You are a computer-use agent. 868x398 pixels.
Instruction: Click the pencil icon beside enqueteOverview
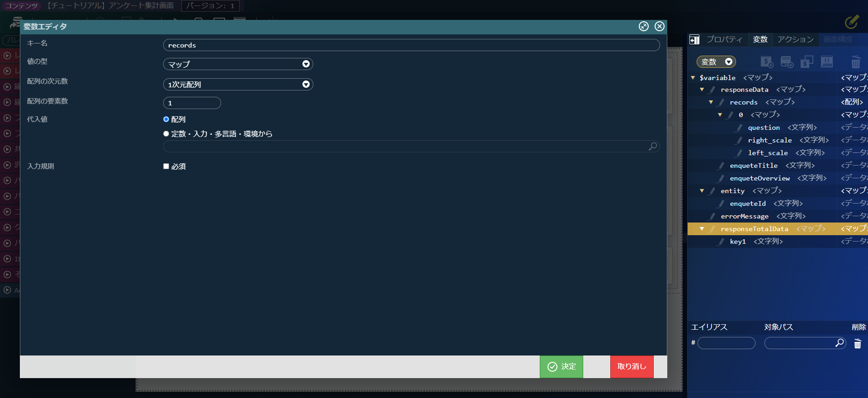(x=722, y=178)
